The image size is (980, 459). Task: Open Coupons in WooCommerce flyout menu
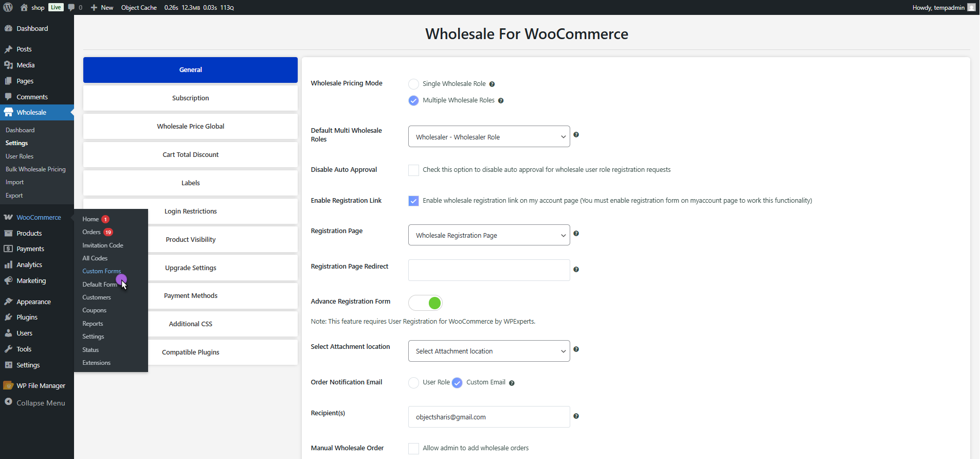(95, 310)
